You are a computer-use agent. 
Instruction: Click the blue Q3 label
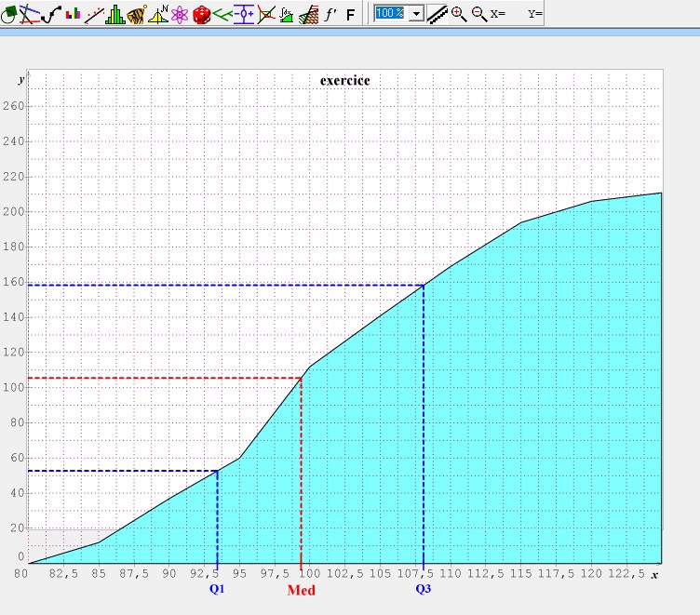(x=424, y=589)
